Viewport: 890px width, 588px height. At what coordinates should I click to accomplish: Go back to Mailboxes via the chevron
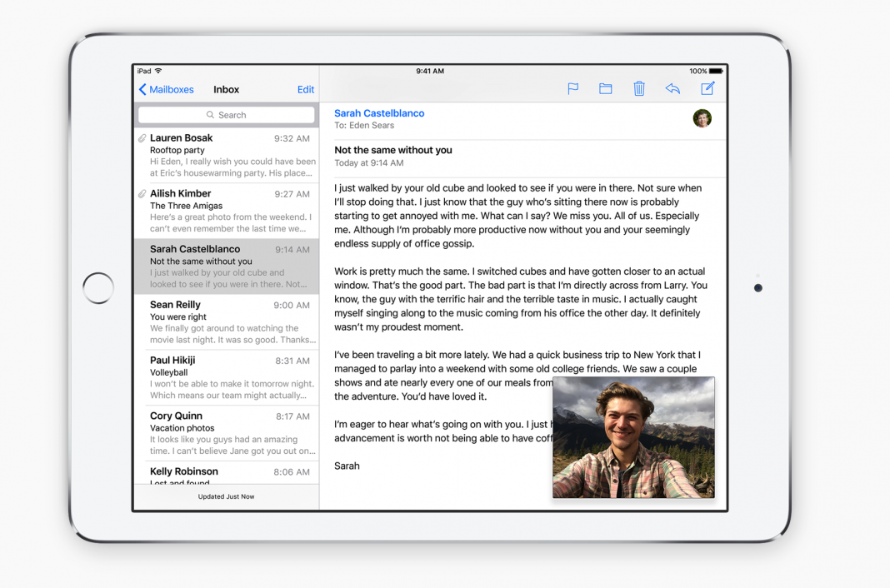[x=142, y=89]
